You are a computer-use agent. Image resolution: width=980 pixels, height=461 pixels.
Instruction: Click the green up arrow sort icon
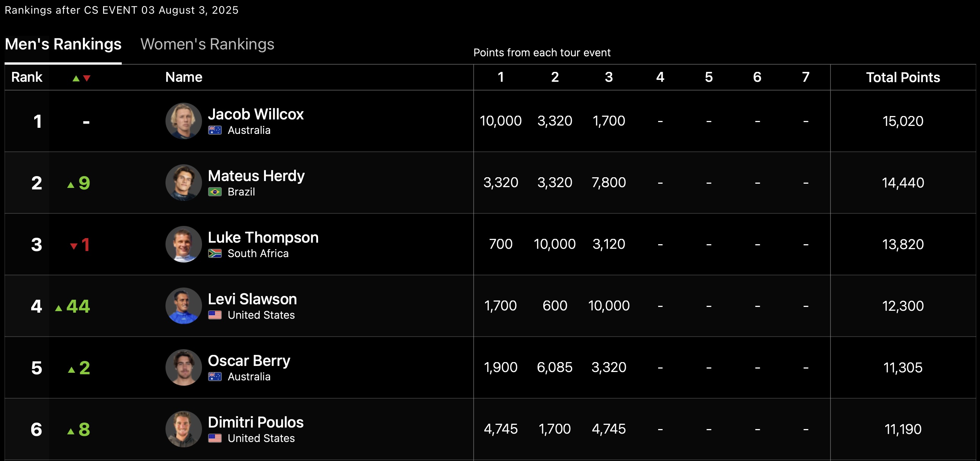(76, 78)
